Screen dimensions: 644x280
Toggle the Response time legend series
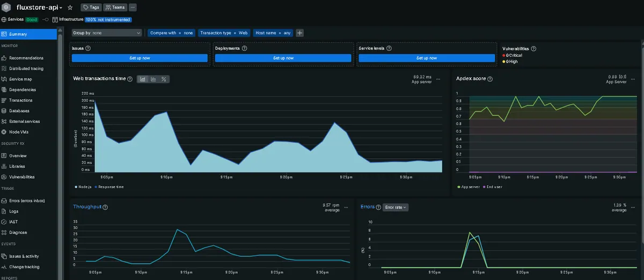[109, 187]
